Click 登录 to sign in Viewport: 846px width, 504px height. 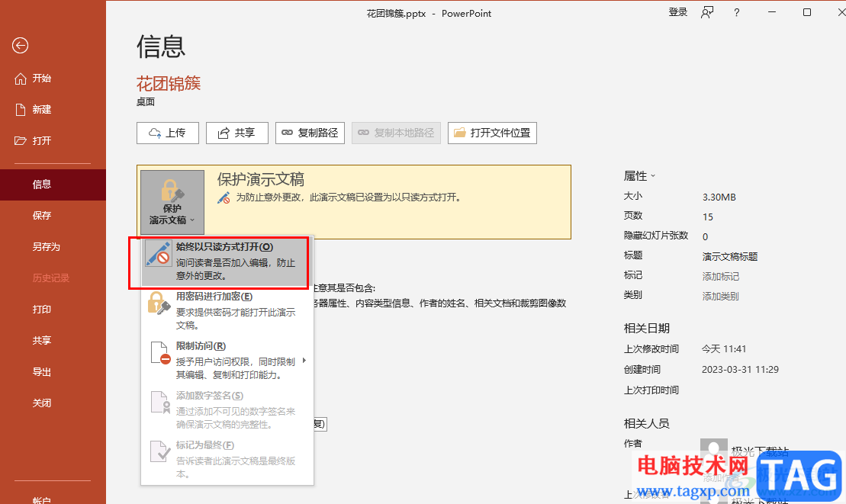click(x=677, y=12)
